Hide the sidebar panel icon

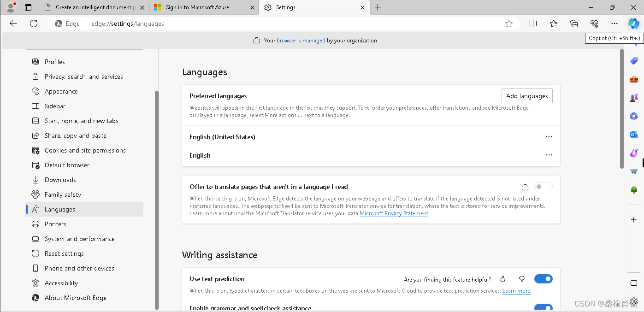[634, 283]
